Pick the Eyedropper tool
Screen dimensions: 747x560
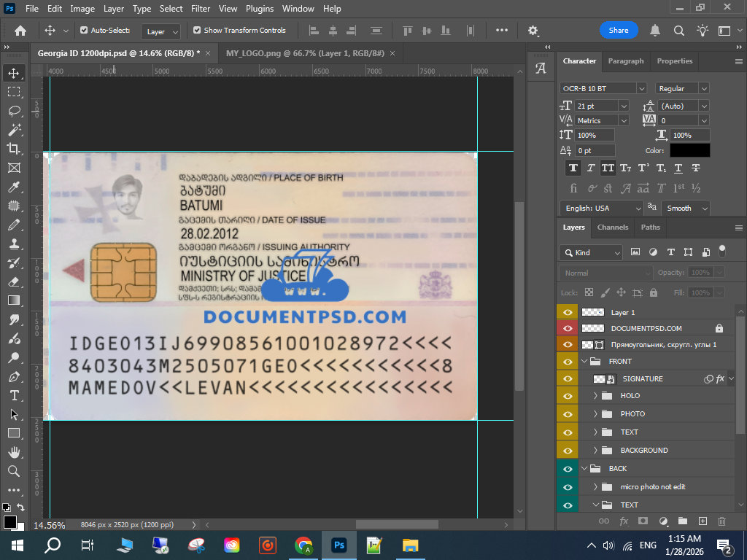(x=14, y=187)
